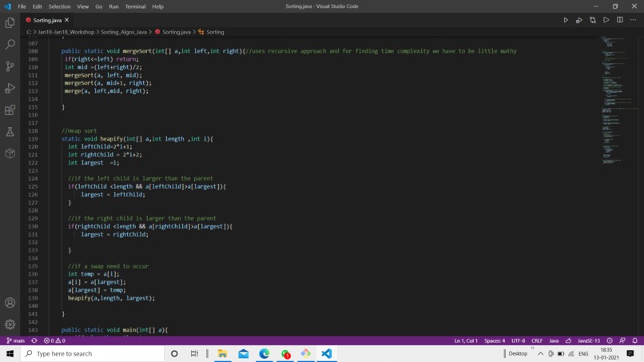
Task: Open errors and warnings count in status bar
Action: pos(54,340)
